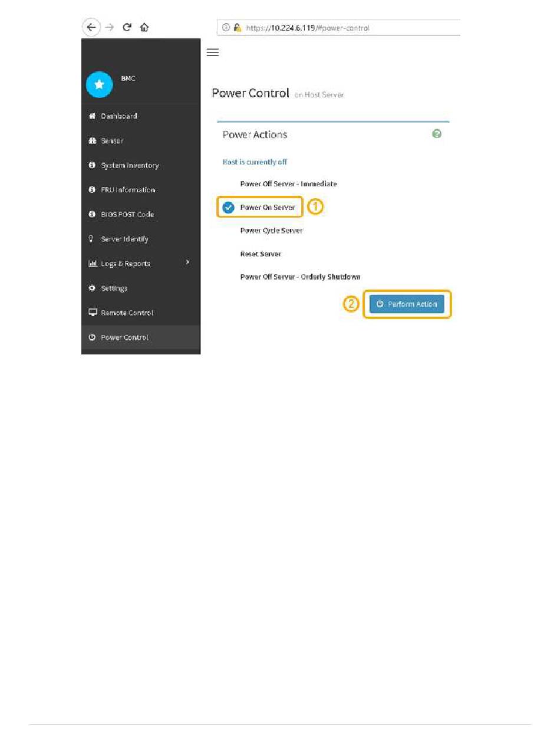Go to the browser home icon
This screenshot has width=560, height=736.
[x=144, y=27]
